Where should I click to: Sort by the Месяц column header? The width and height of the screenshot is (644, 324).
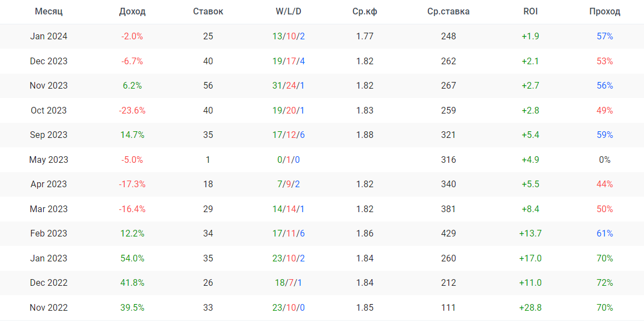49,12
